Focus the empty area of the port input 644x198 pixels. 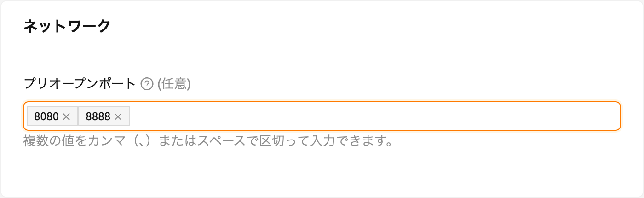tap(375, 116)
